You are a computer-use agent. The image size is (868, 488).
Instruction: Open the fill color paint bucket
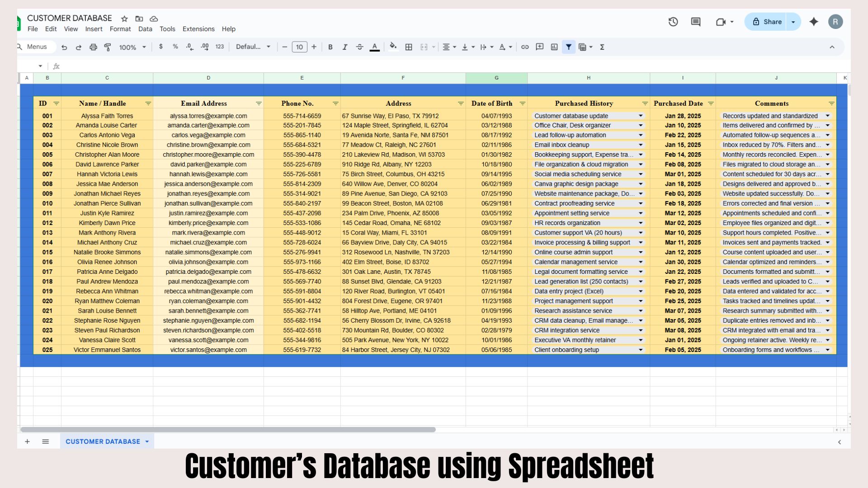tap(393, 47)
